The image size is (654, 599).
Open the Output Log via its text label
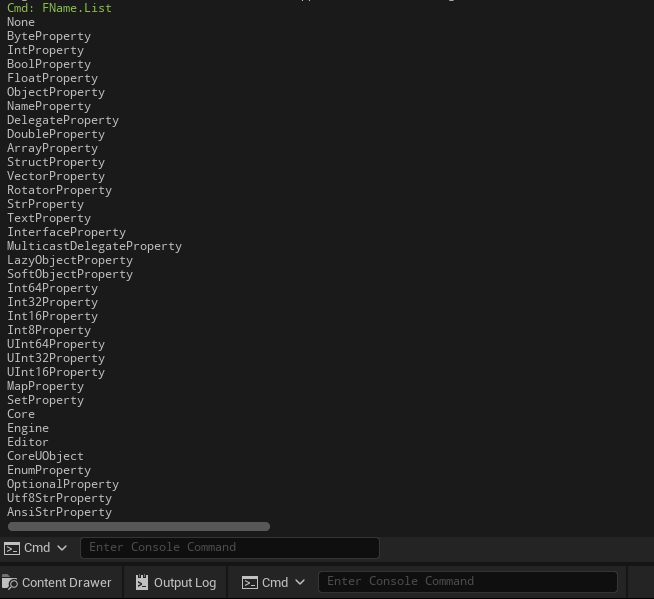[185, 582]
